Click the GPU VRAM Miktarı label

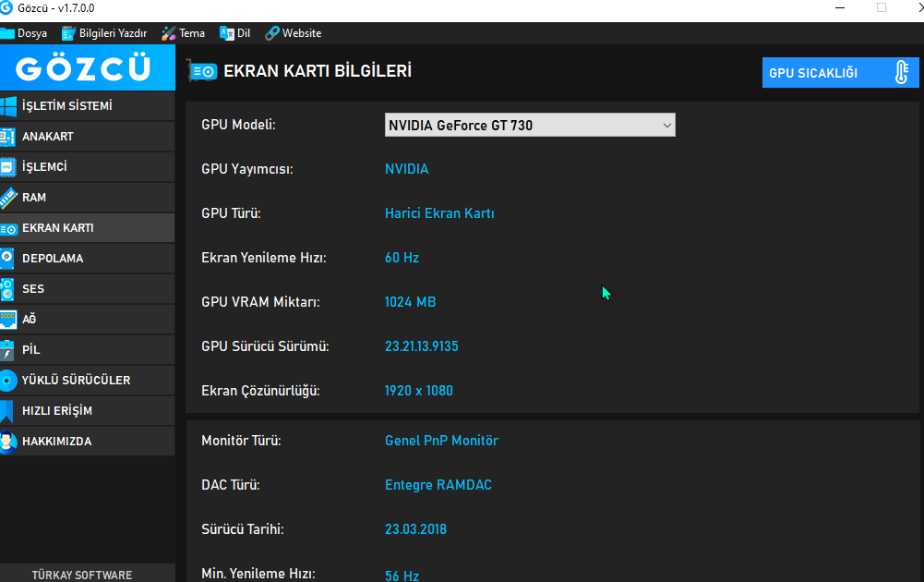click(260, 302)
